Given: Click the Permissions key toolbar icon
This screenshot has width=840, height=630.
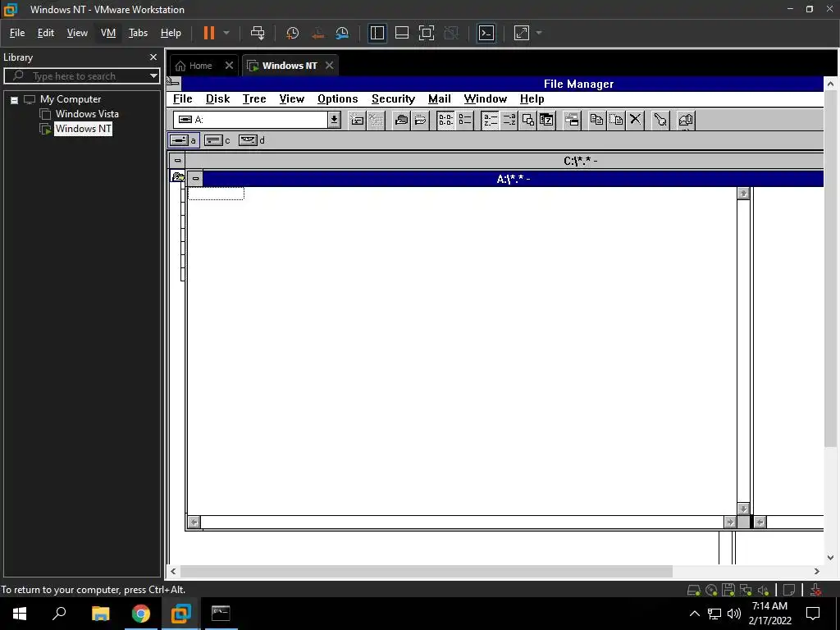Looking at the screenshot, I should [660, 120].
